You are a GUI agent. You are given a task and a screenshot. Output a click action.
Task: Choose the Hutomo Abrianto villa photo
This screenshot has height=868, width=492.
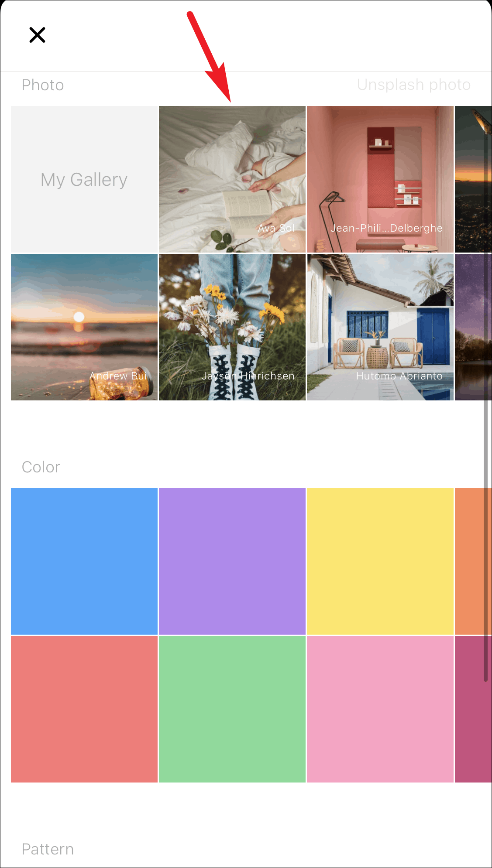pos(380,327)
